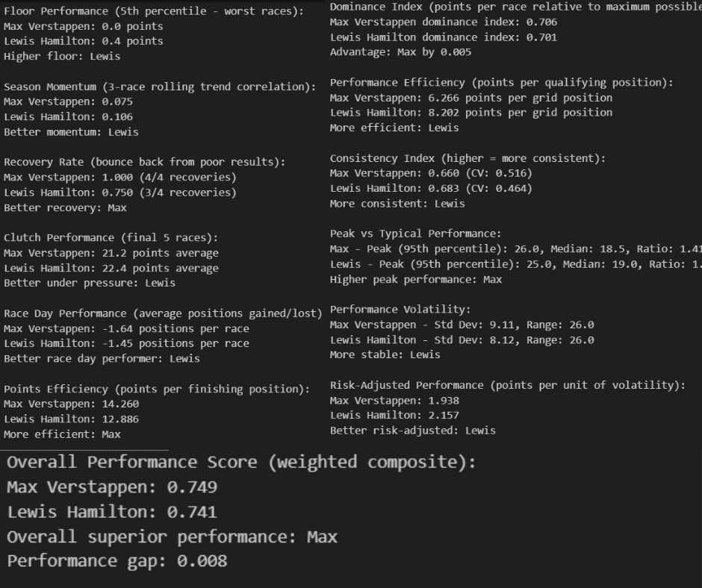
Task: Select the 'Higher floor: Lewis' line
Action: (x=62, y=57)
